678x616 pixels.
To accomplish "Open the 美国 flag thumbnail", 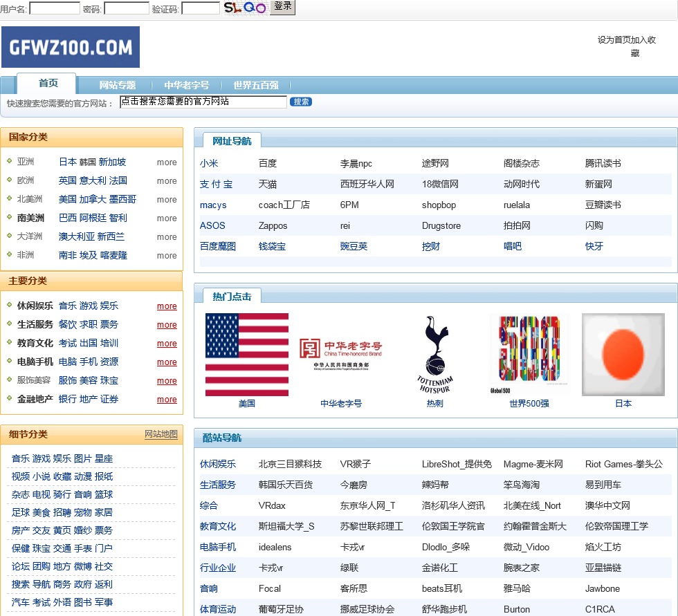I will pyautogui.click(x=247, y=355).
